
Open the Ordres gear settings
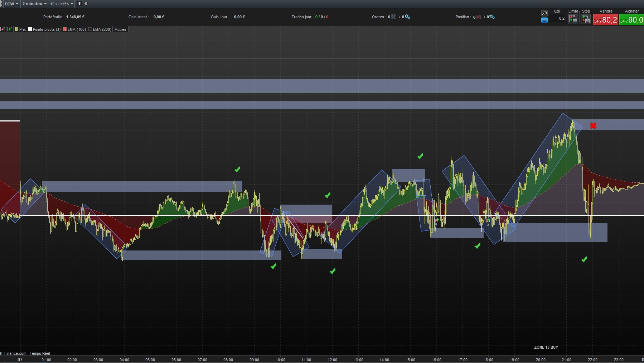pos(407,17)
